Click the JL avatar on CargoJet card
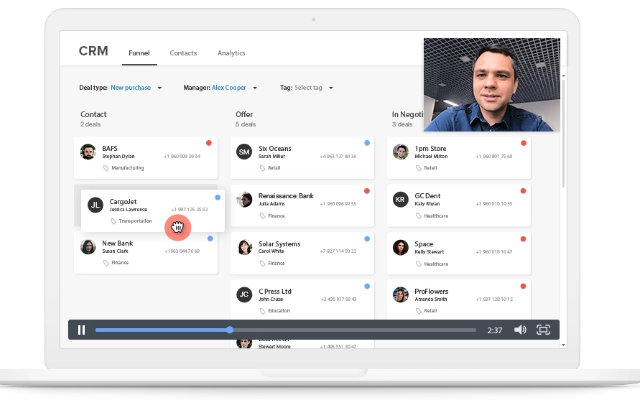 pyautogui.click(x=96, y=204)
